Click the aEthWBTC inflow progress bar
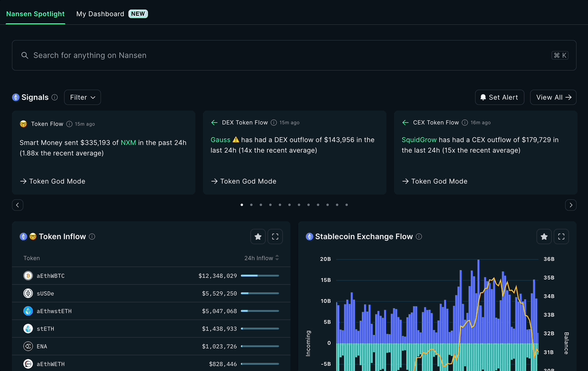588x371 pixels. pyautogui.click(x=260, y=276)
